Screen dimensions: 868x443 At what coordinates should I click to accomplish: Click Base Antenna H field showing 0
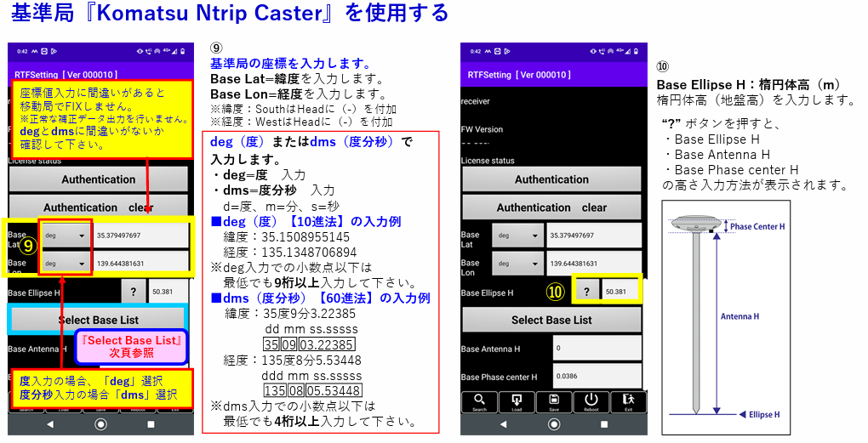pos(597,348)
